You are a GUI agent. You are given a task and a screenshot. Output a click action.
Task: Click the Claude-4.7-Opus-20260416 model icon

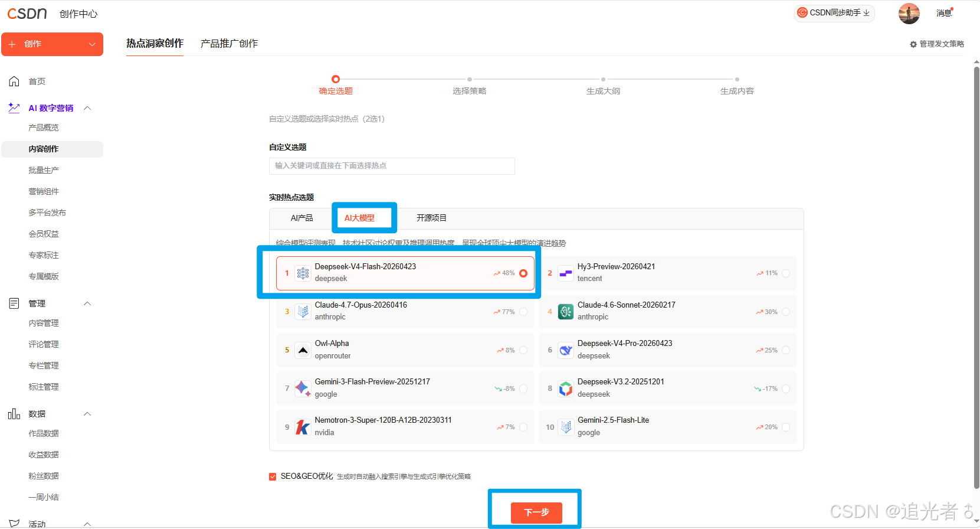click(303, 312)
